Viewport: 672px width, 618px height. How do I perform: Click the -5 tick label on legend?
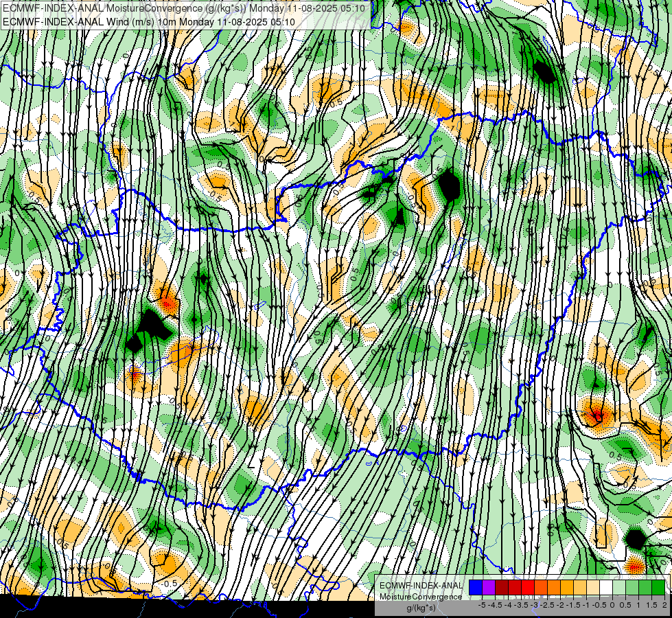pos(482,605)
